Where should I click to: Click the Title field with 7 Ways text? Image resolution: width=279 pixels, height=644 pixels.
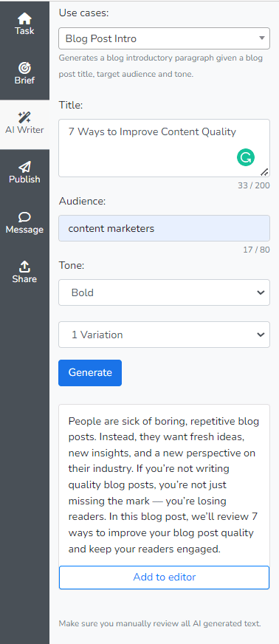click(x=164, y=148)
